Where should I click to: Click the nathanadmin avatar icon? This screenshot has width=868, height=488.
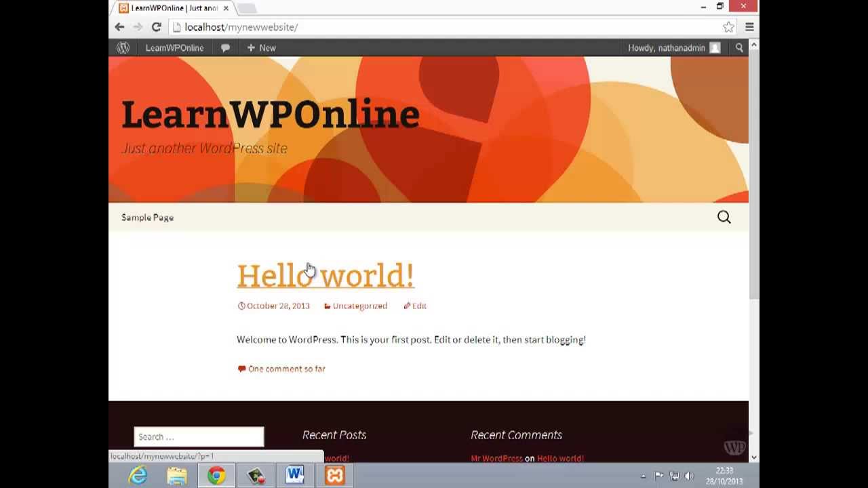715,47
